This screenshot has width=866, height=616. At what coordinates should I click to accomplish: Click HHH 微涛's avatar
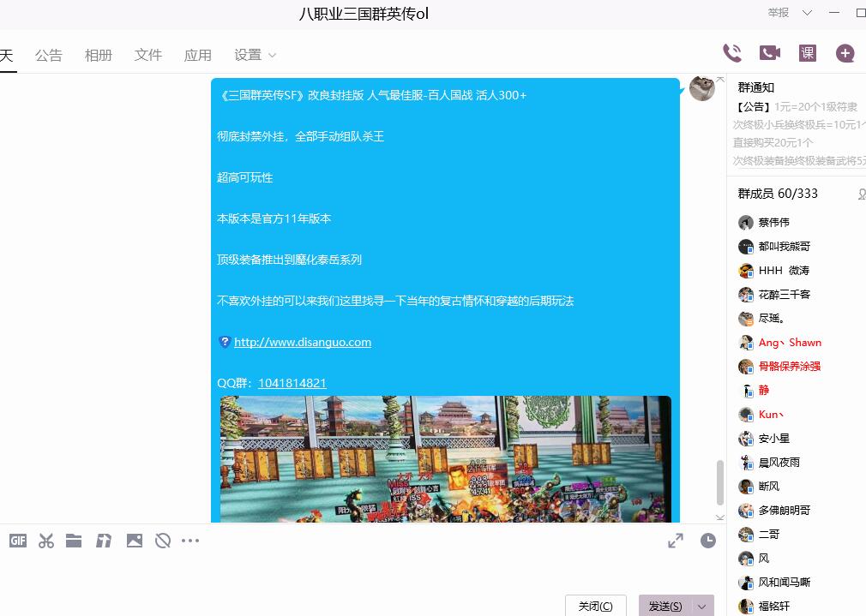point(746,271)
